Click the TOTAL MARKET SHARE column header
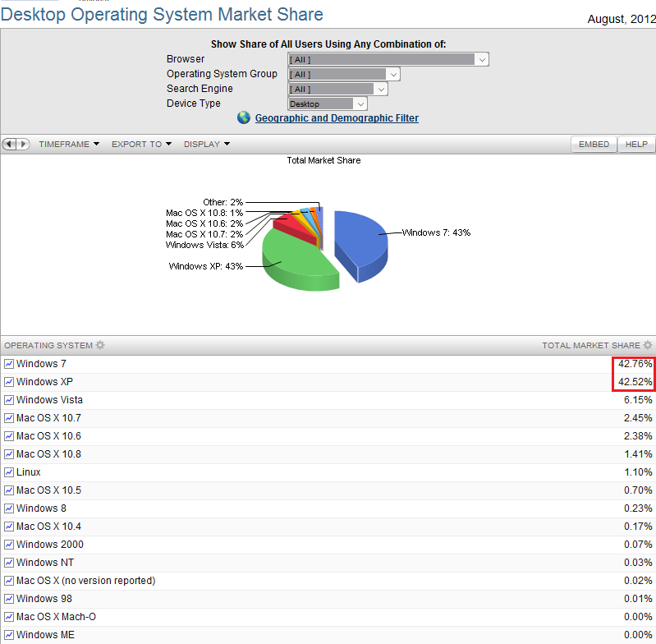 591,346
